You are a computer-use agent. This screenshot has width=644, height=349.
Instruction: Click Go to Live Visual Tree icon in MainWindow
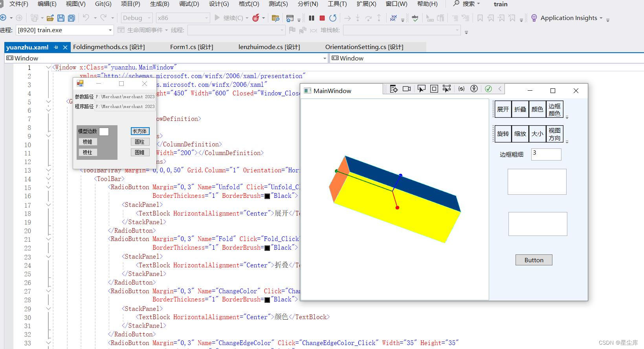pyautogui.click(x=394, y=89)
